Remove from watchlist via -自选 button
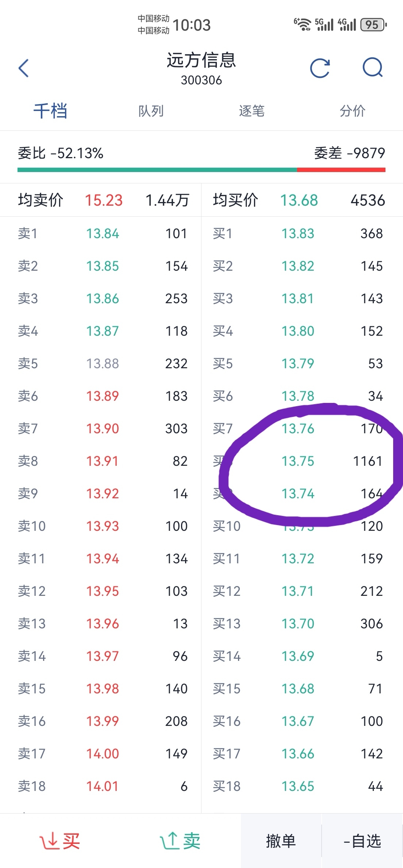The width and height of the screenshot is (403, 868). pyautogui.click(x=362, y=841)
